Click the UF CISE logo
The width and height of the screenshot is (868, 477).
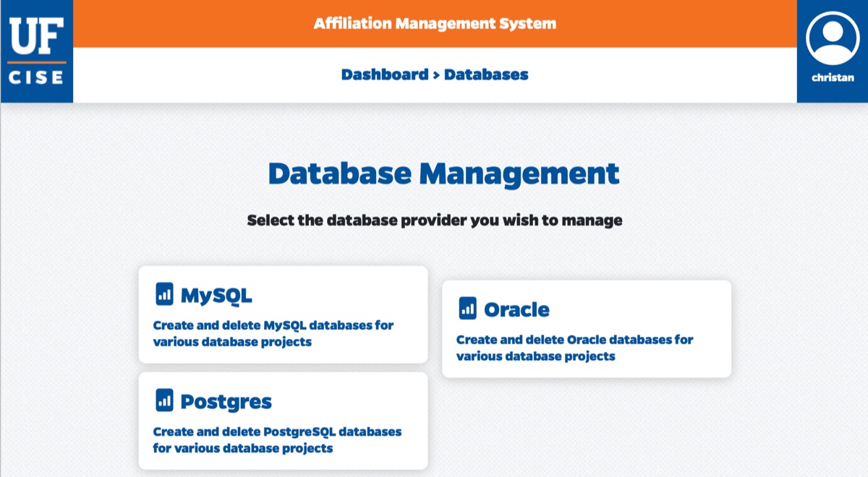coord(36,51)
